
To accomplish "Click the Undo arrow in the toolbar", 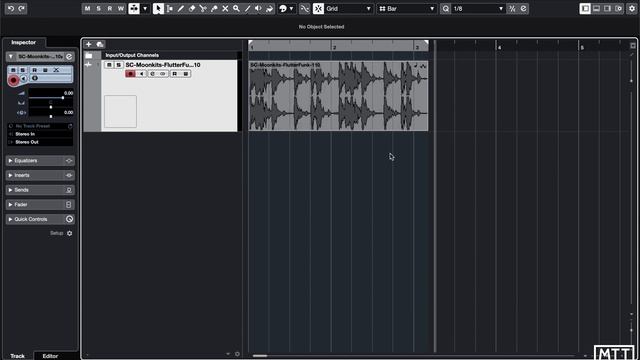I will click(x=11, y=8).
